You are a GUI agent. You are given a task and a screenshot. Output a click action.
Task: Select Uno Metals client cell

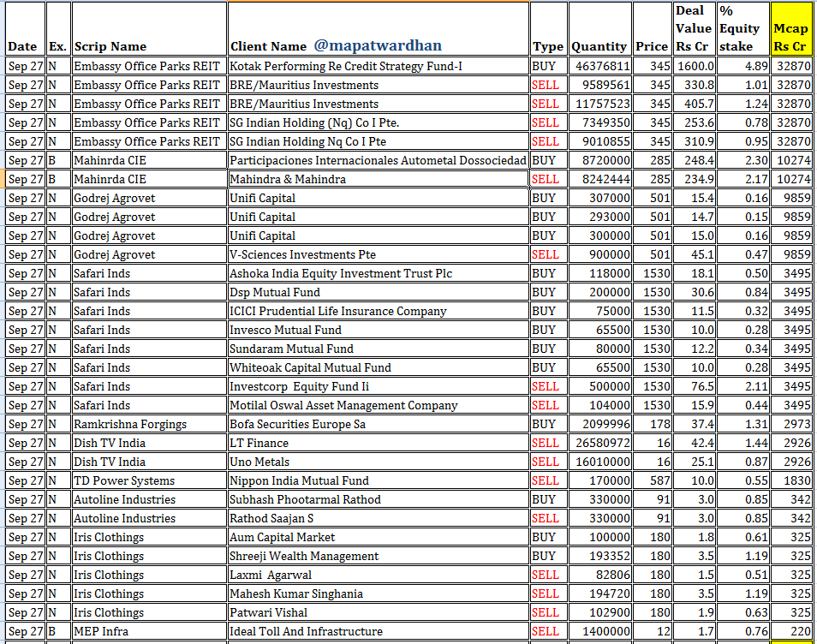point(379,462)
